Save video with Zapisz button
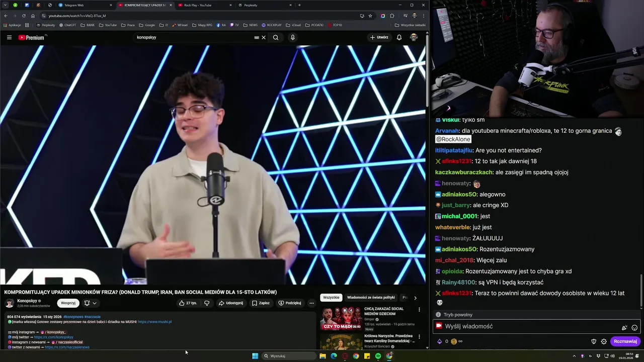644x362 pixels. (261, 303)
